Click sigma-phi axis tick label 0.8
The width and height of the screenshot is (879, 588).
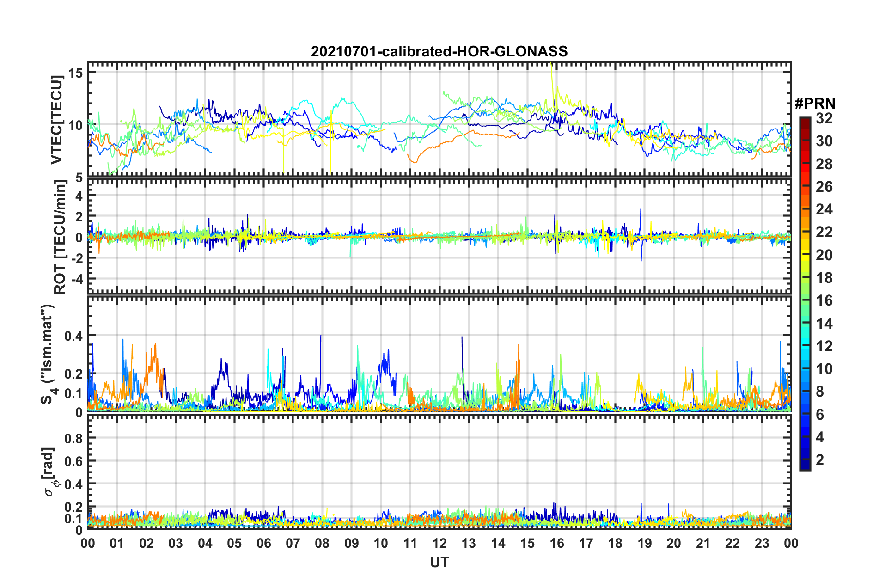74,438
